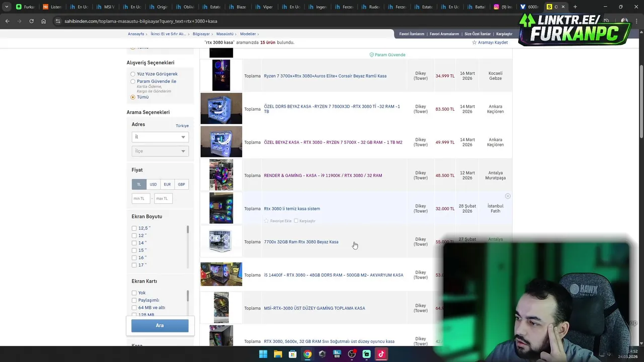
Task: Click the browser back arrow
Action: click(x=7, y=21)
